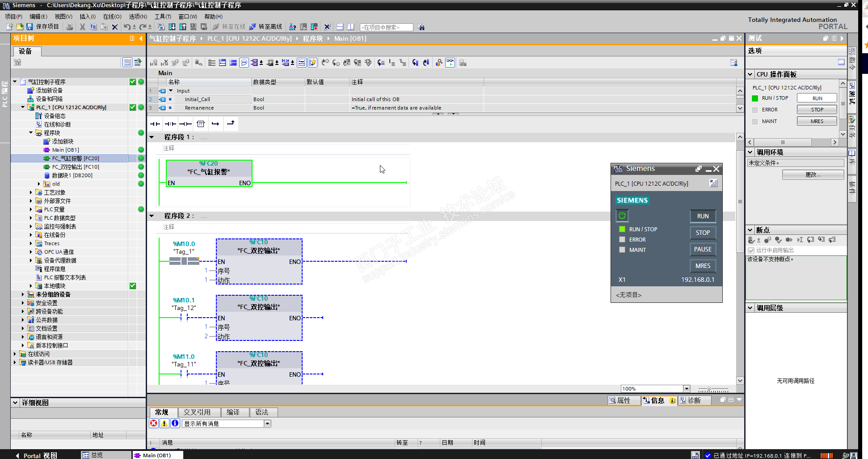Screen dimensions: 868x459
Task: Insert a normally closed contact
Action: [170, 124]
